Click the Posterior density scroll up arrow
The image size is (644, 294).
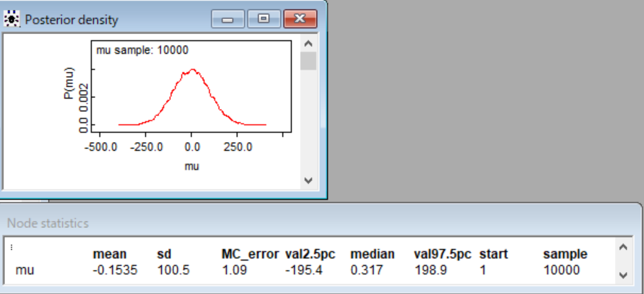309,43
